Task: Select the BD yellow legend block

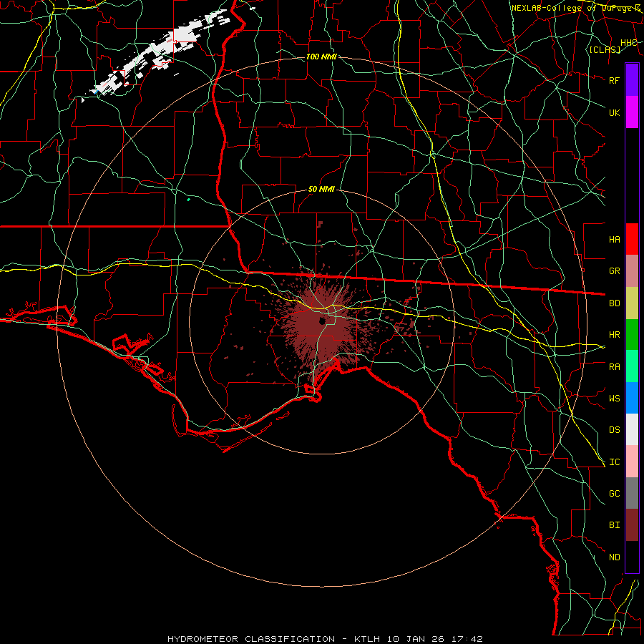Action: (632, 303)
